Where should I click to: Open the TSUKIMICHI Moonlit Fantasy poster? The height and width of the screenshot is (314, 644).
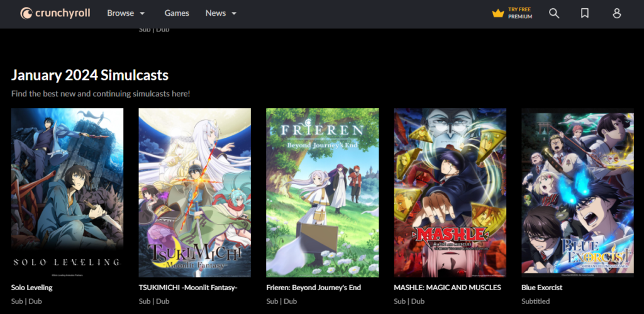tap(195, 193)
